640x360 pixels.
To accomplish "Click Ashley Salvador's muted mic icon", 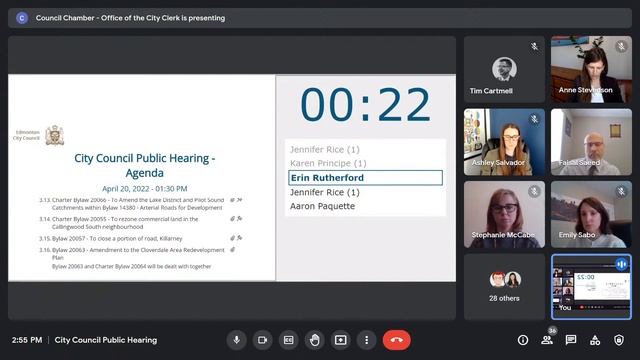I will point(534,119).
